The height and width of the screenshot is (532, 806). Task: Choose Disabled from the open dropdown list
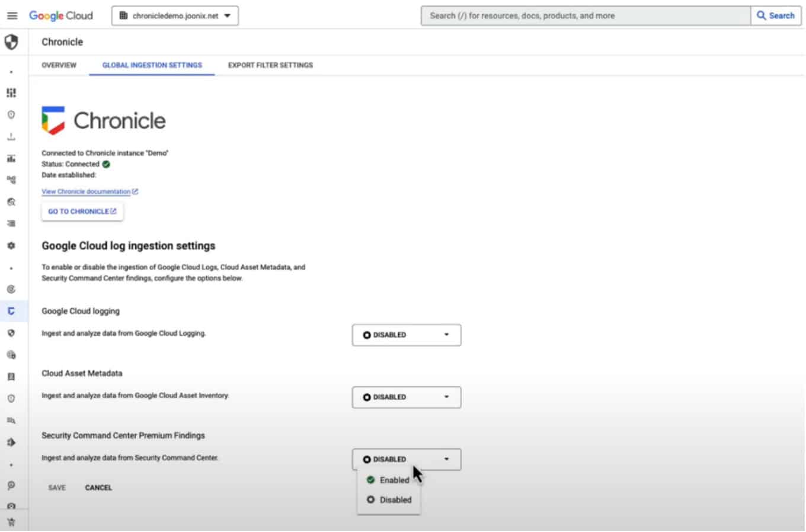tap(389, 499)
